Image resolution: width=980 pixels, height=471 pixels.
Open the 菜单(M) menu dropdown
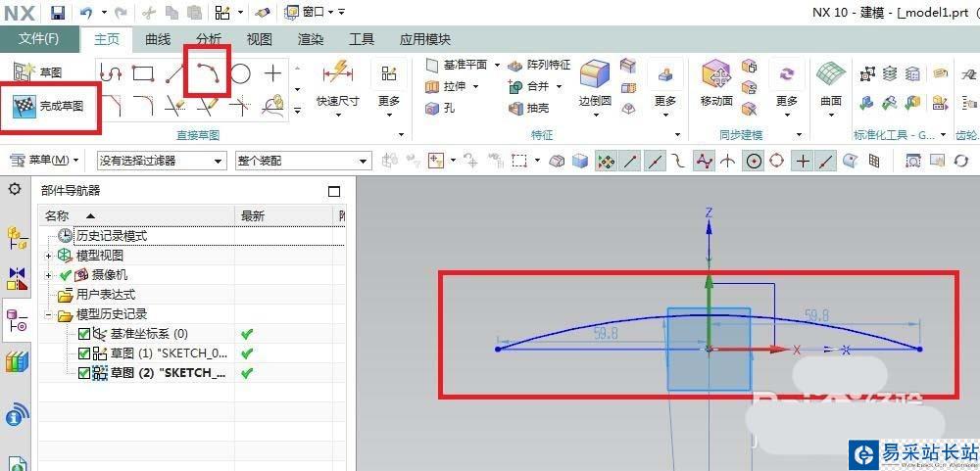coord(44,161)
